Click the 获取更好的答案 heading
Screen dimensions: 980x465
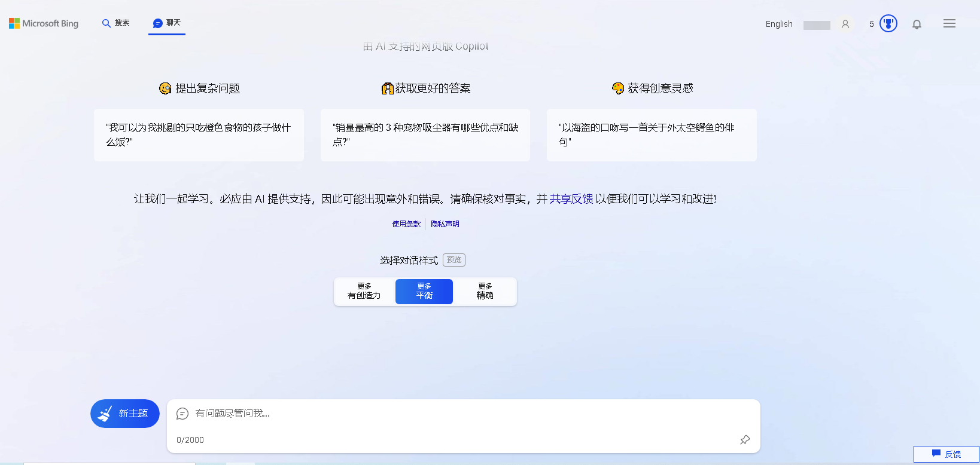click(433, 88)
